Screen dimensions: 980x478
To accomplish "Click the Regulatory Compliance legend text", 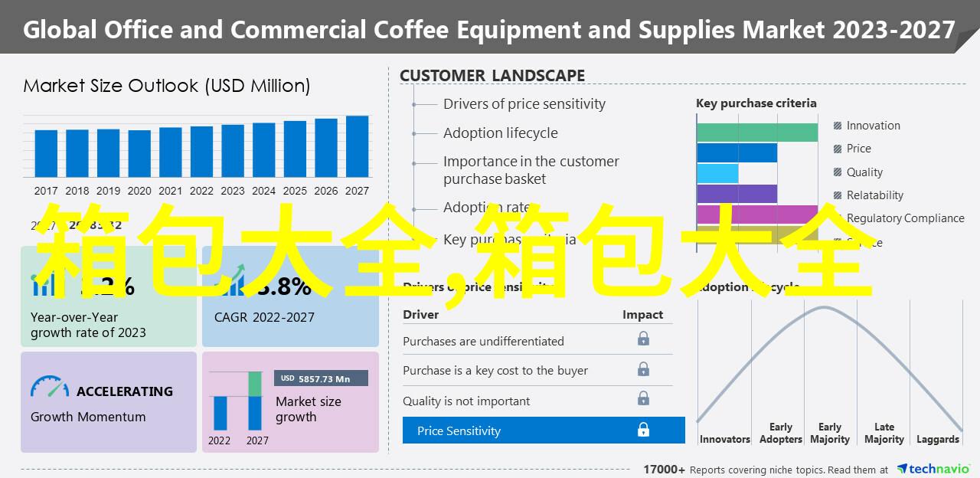I will click(906, 218).
